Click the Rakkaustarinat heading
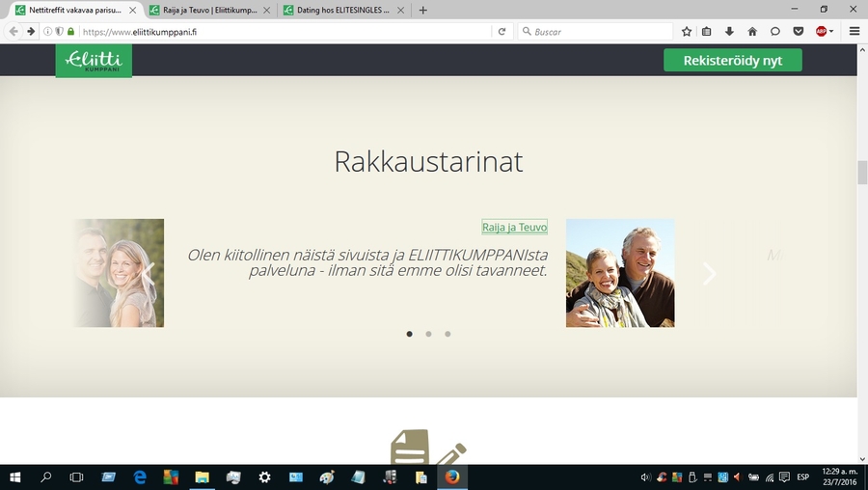 coord(428,162)
